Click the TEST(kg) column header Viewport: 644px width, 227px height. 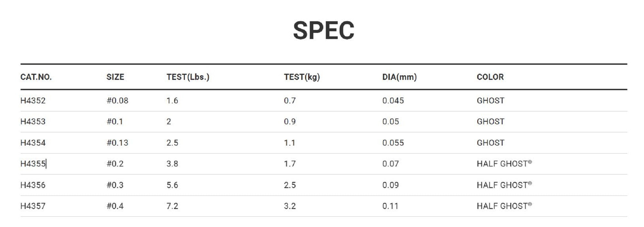(x=302, y=77)
